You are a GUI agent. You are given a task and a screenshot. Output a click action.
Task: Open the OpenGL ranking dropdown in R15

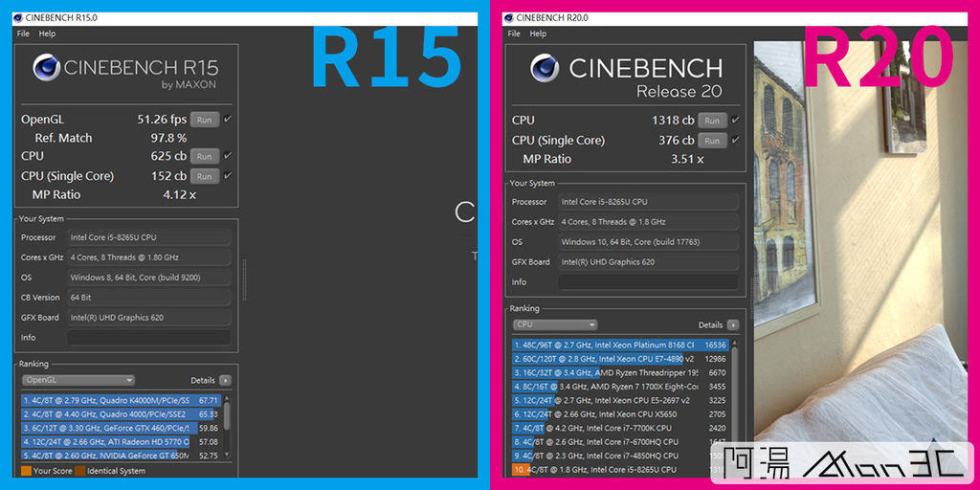tap(78, 380)
